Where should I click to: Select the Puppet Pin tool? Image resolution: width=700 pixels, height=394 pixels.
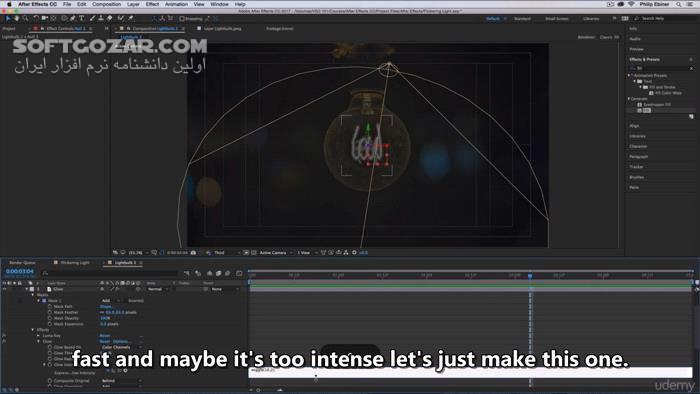click(130, 18)
